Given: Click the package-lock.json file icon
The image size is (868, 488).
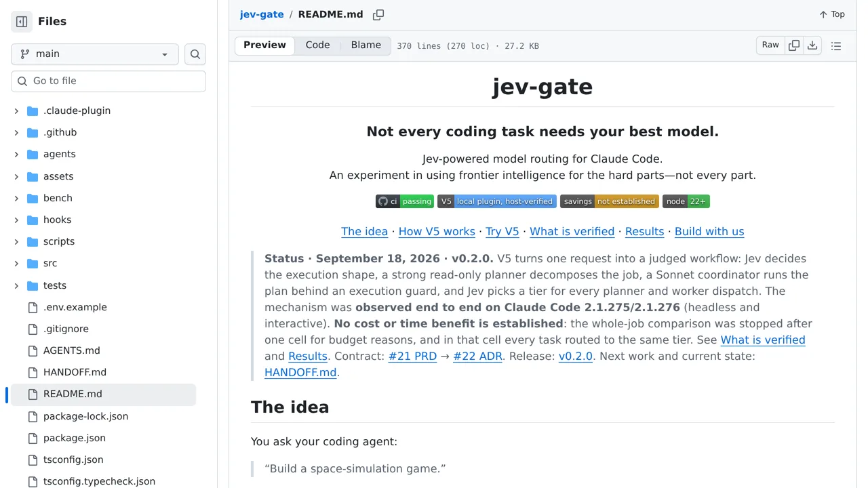Looking at the screenshot, I should click(x=33, y=417).
